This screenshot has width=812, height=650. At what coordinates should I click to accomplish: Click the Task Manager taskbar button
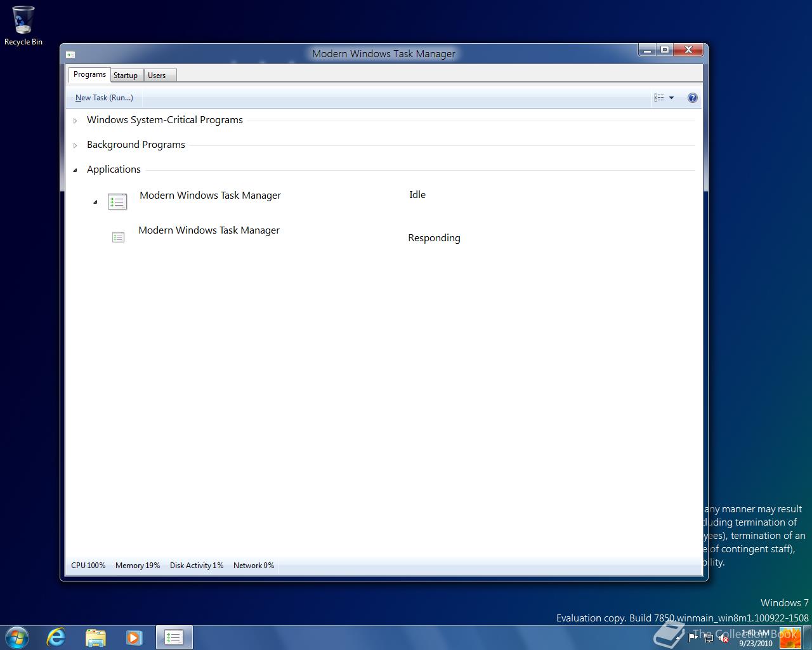(174, 637)
